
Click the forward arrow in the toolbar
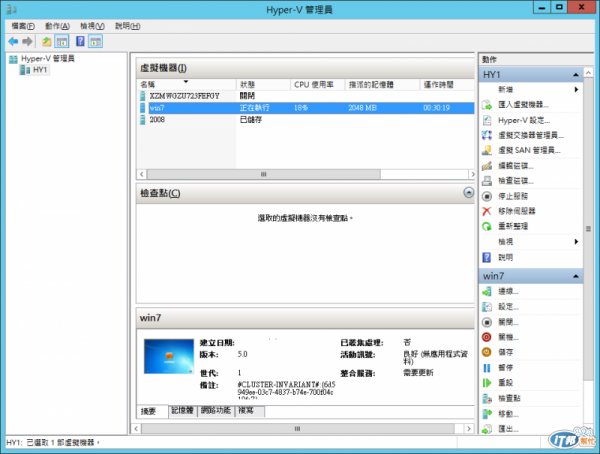tap(27, 41)
